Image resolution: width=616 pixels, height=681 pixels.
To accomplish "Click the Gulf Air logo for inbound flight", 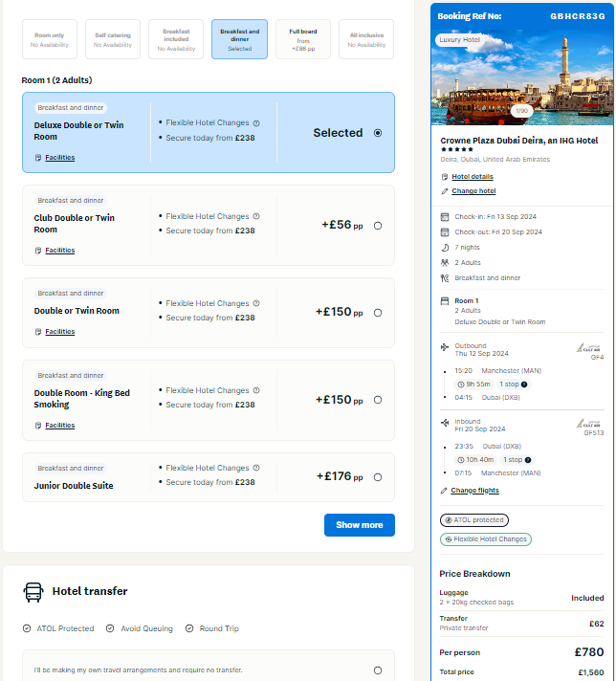I will click(588, 423).
